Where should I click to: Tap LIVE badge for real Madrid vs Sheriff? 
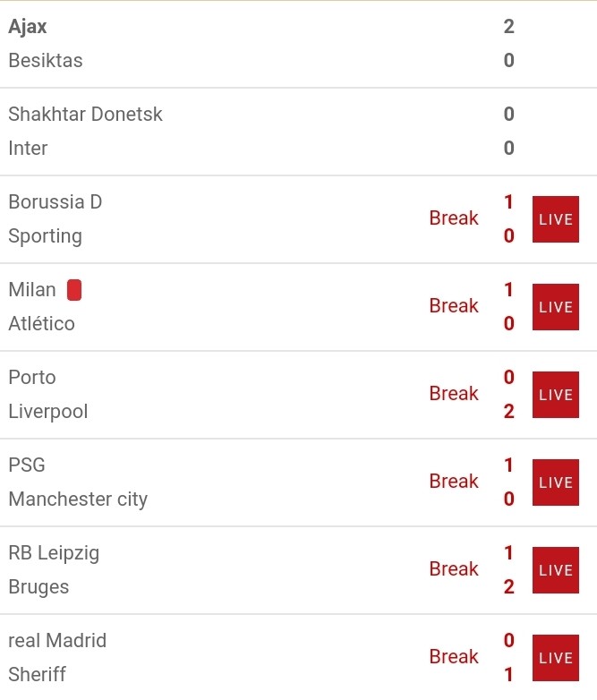[x=556, y=658]
